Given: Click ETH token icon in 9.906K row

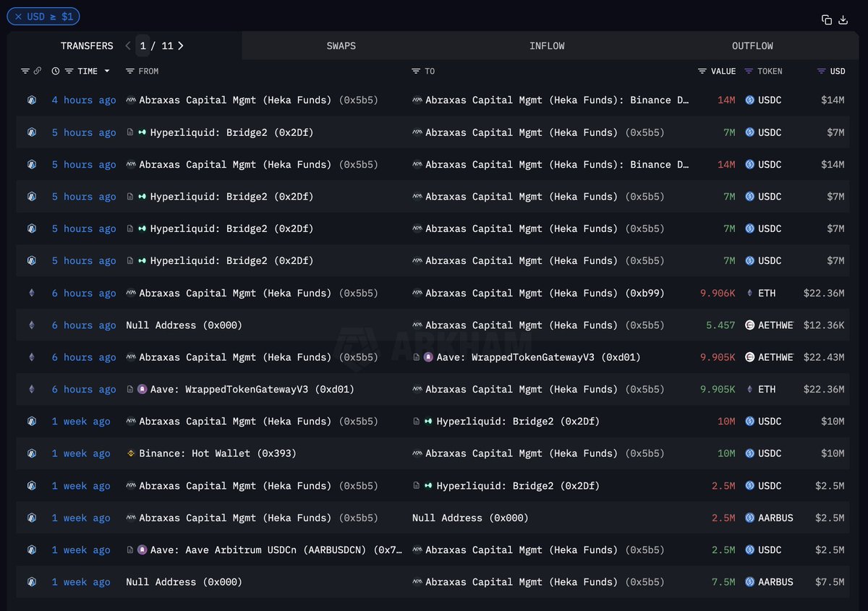Looking at the screenshot, I should coord(750,293).
